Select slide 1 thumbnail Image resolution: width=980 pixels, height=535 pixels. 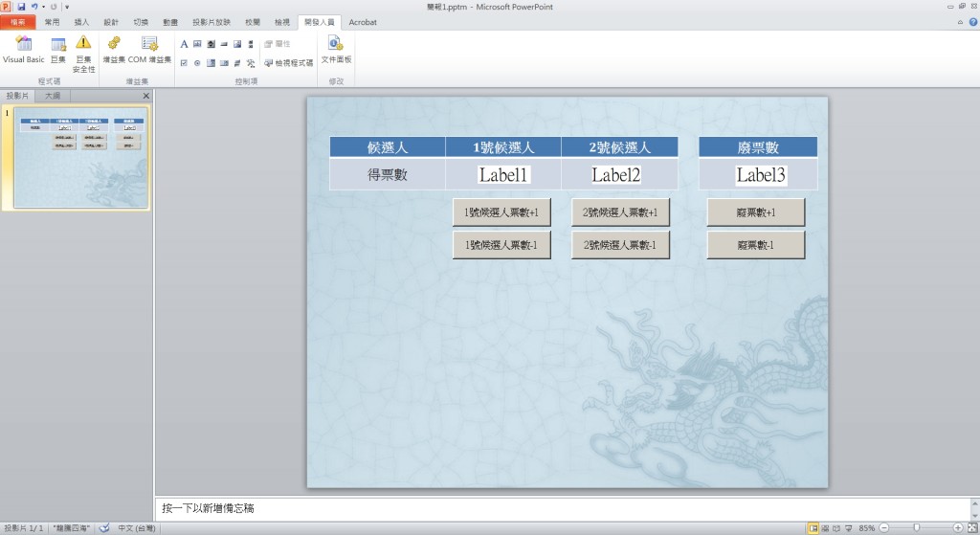pyautogui.click(x=81, y=158)
